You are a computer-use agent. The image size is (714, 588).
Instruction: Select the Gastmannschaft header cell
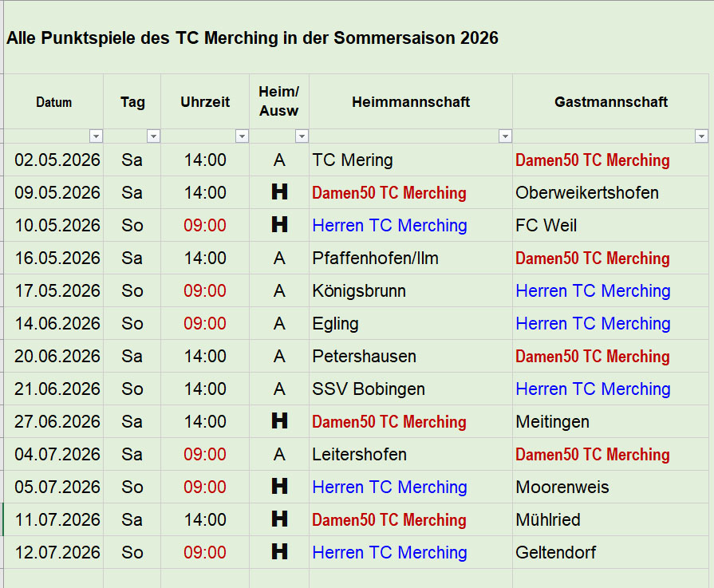click(610, 102)
